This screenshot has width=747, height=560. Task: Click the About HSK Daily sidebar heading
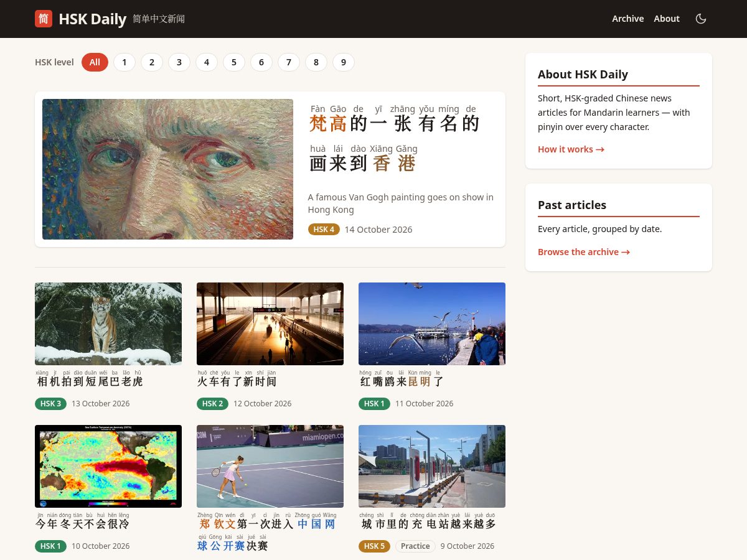click(583, 74)
